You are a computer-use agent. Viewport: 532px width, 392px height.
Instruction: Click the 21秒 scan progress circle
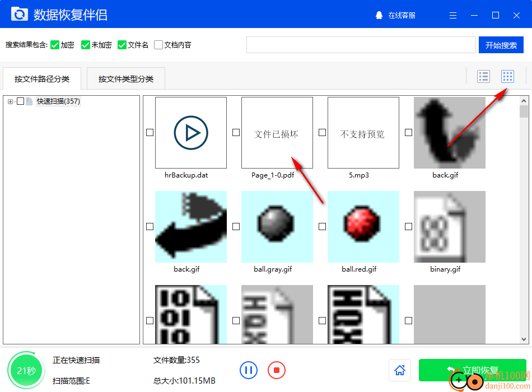[26, 370]
